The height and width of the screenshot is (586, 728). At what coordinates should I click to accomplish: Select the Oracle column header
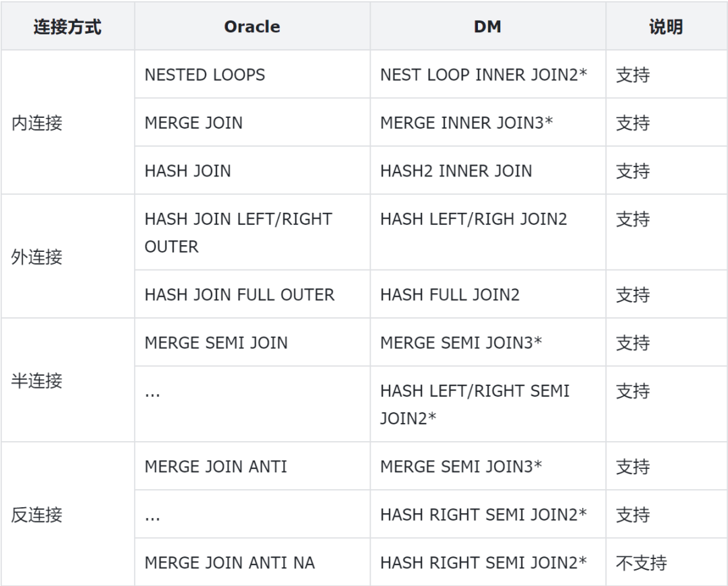click(252, 27)
